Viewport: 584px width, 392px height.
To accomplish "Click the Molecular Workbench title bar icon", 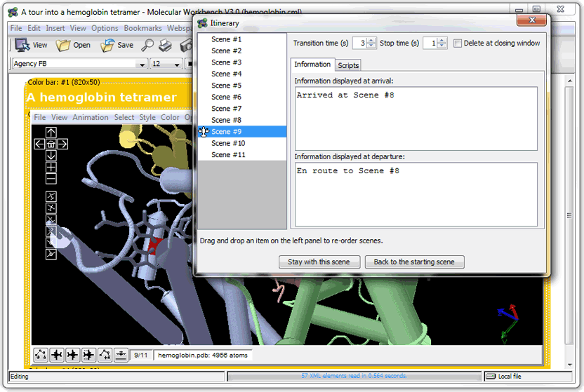I will click(x=13, y=12).
